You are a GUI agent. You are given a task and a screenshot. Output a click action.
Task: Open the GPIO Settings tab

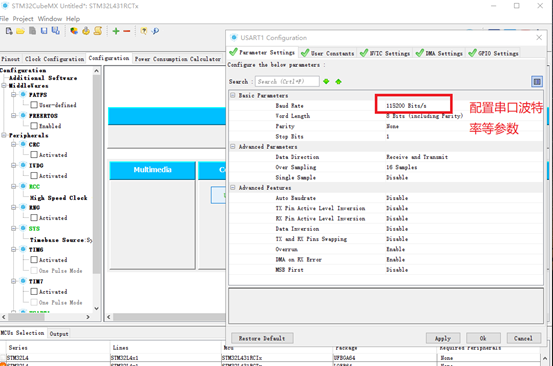pos(493,53)
